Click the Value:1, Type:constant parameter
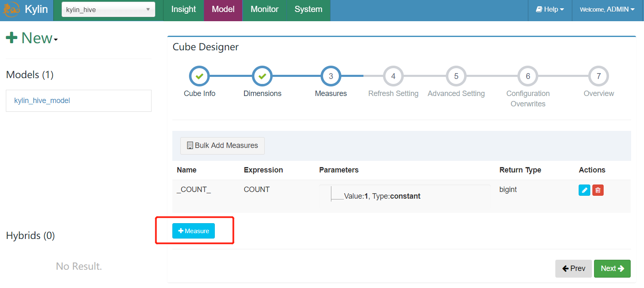644x288 pixels. [382, 196]
